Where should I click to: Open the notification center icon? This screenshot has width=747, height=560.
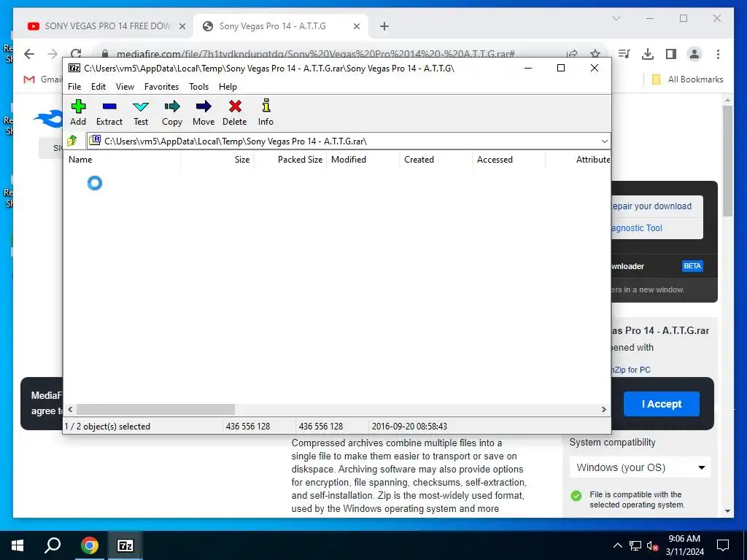point(723,545)
